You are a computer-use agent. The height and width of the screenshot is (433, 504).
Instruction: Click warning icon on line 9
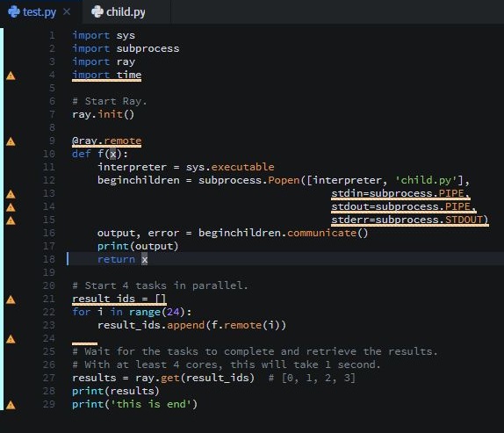coord(11,141)
